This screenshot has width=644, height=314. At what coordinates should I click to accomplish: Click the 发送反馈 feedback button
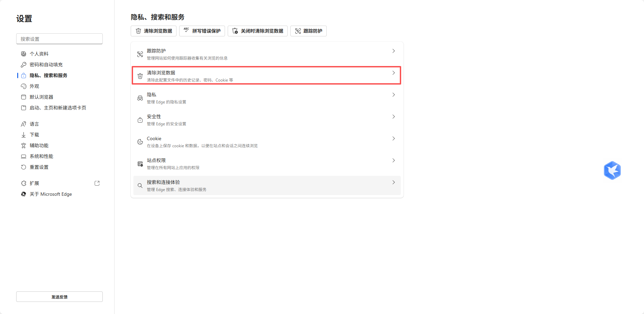(59, 296)
